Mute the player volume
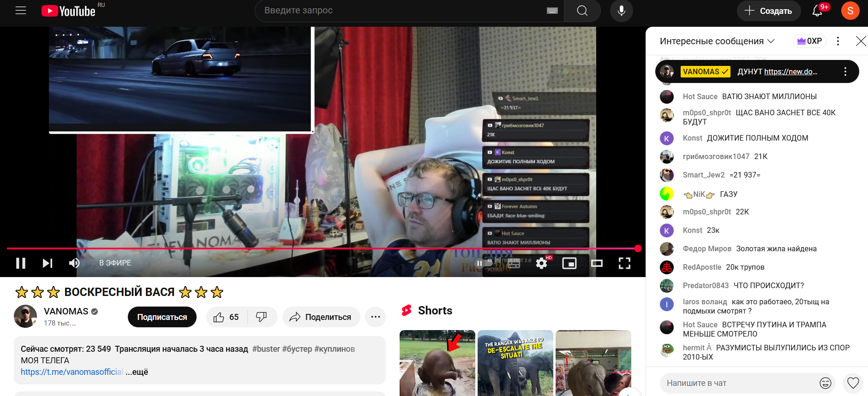 (x=74, y=263)
